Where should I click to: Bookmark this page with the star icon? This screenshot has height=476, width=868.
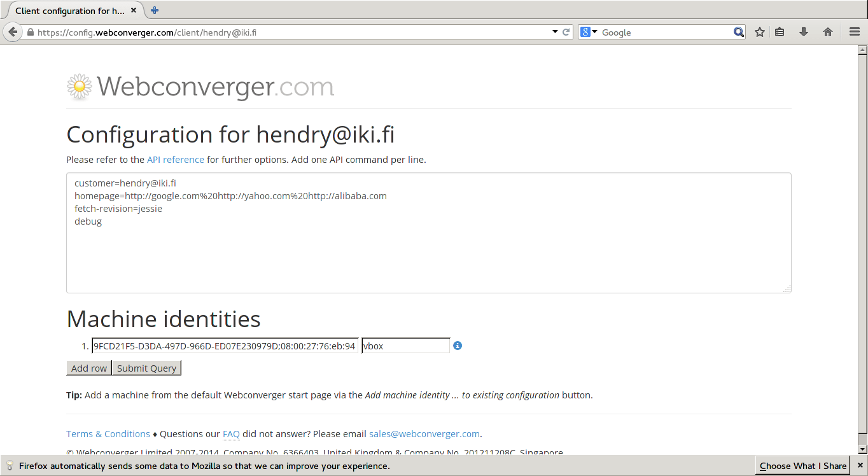click(759, 32)
